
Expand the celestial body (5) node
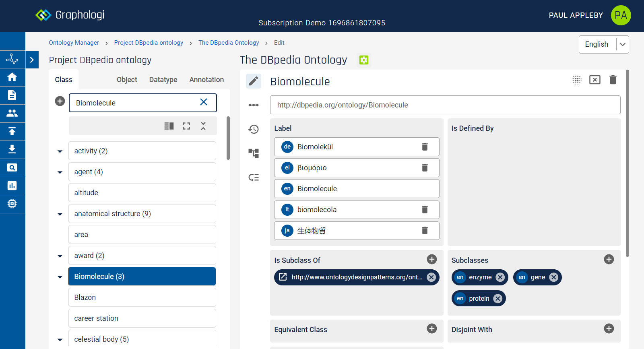coord(60,340)
